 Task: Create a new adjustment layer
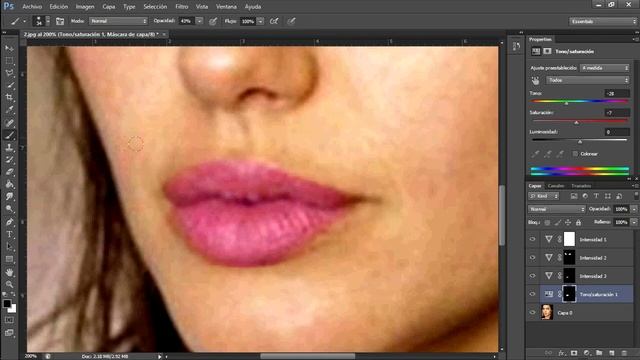click(x=587, y=353)
